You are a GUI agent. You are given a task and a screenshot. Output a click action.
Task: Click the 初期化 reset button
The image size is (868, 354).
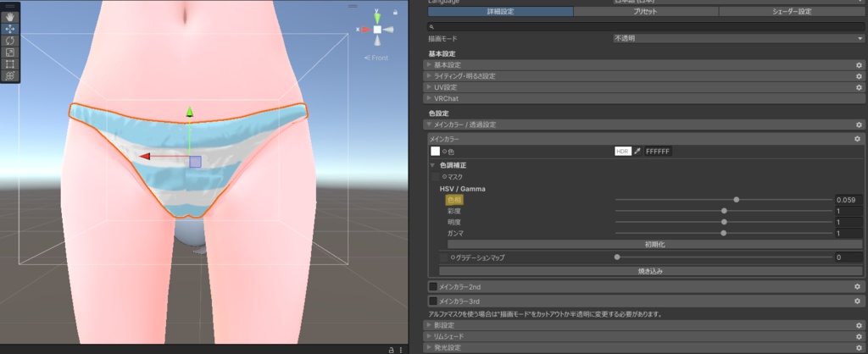click(x=655, y=245)
